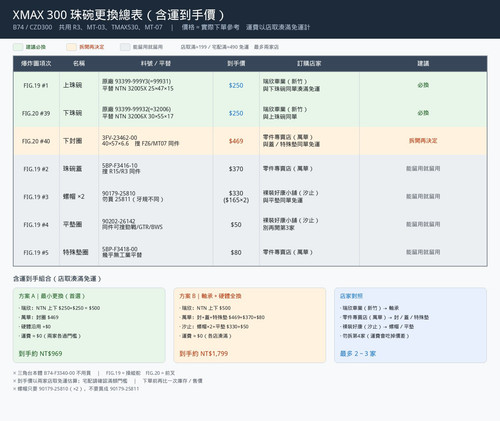Click the heading '含運到手組合（店取湊滿免運）'
The width and height of the screenshot is (500, 421).
(57, 279)
